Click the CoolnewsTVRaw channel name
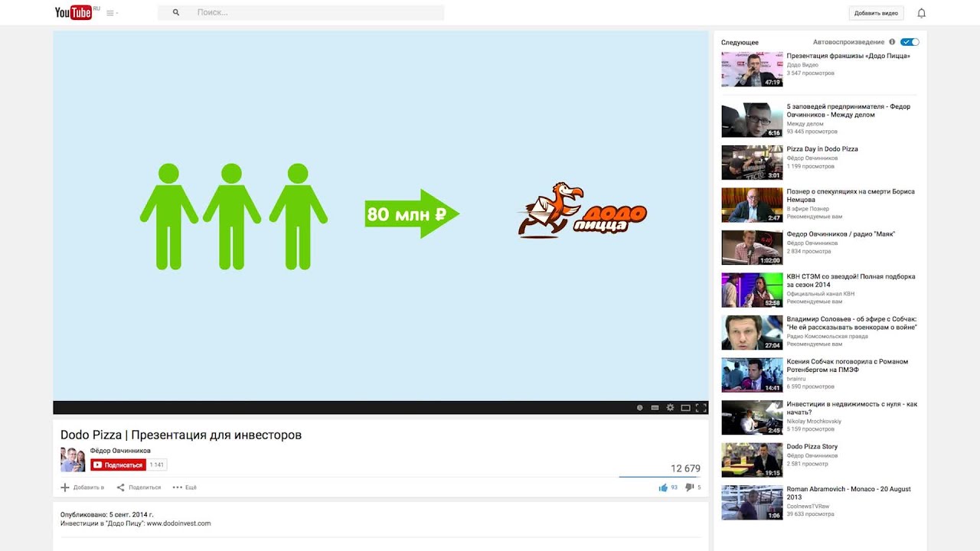980x551 pixels. [x=808, y=506]
